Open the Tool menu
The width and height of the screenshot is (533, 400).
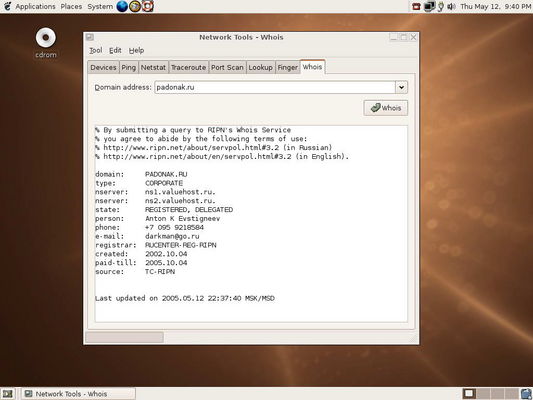point(96,50)
